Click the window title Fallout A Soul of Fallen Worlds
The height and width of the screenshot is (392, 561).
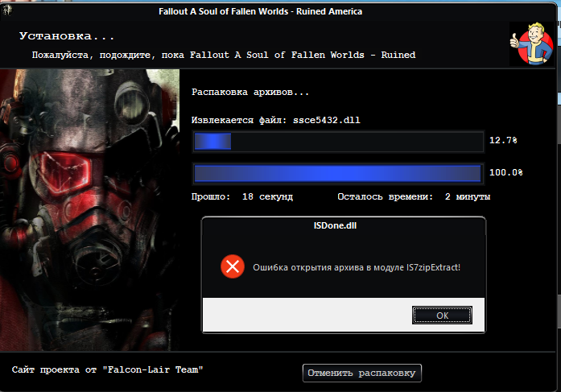261,11
